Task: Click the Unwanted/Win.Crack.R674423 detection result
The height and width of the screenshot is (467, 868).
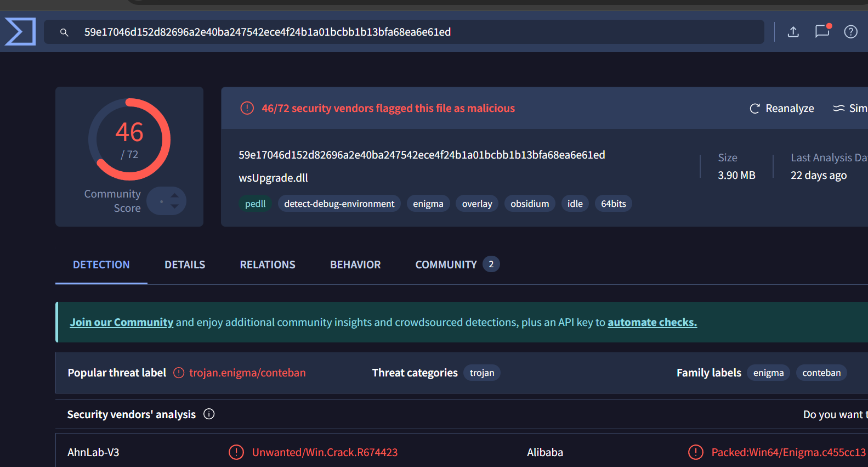Action: (x=325, y=452)
